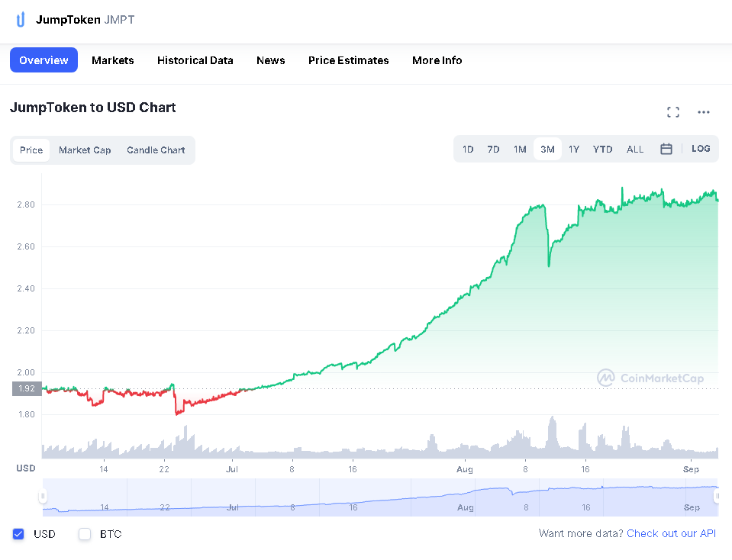Click the 1.92 price marker label
Image resolution: width=732 pixels, height=560 pixels.
coord(27,388)
